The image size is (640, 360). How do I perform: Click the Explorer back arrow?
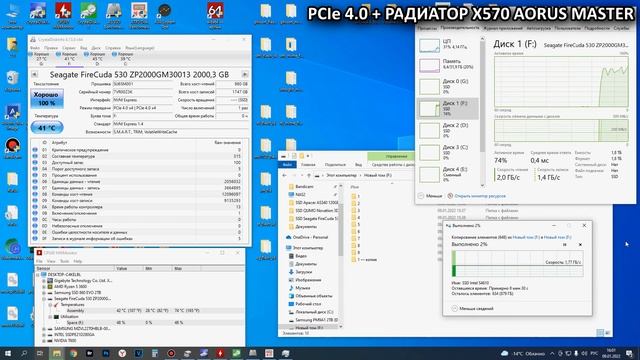284,175
